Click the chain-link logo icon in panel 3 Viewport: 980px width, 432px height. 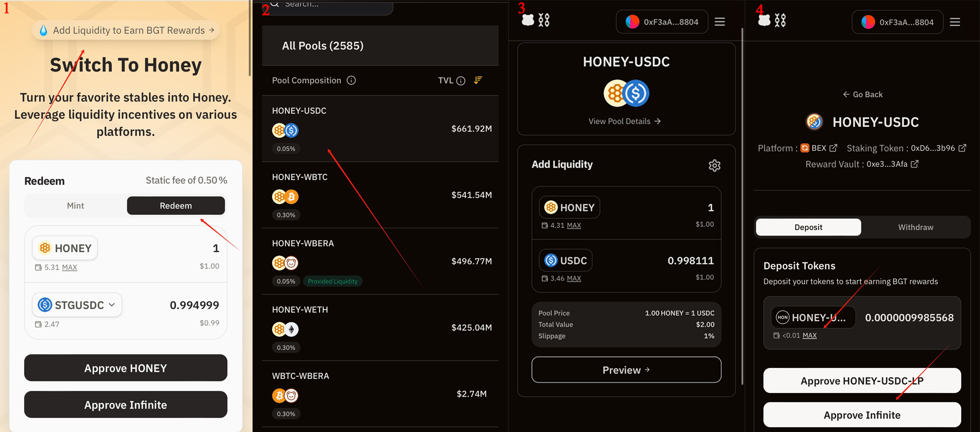[544, 20]
